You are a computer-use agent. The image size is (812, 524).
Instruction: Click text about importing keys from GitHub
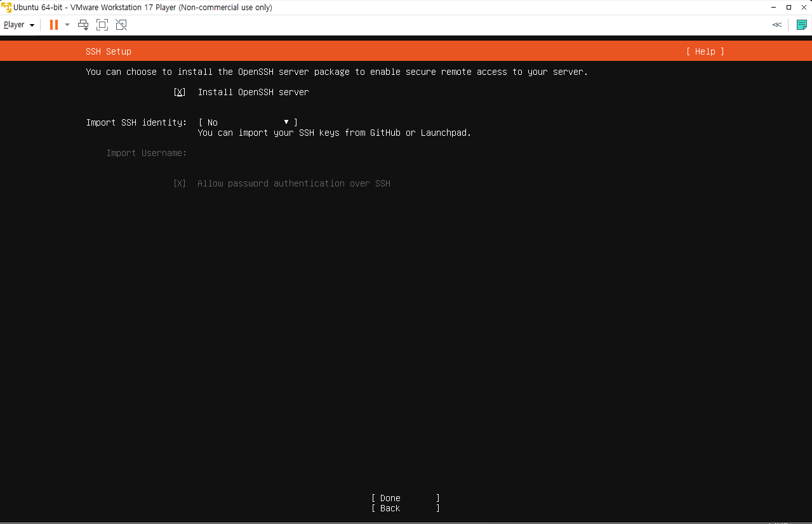tap(335, 133)
